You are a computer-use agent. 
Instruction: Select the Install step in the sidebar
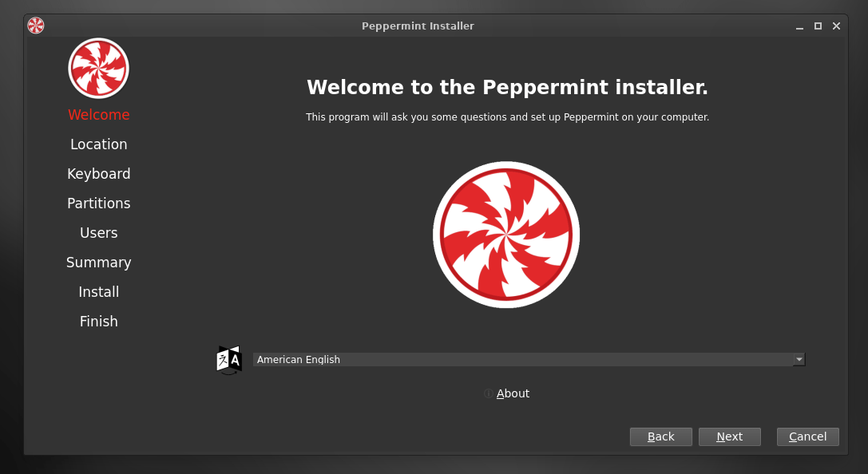click(98, 292)
